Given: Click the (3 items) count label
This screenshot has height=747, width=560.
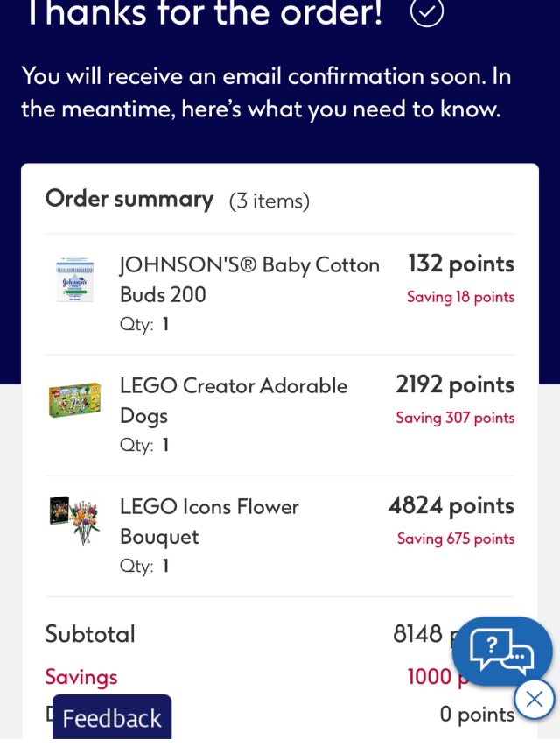Looking at the screenshot, I should click(269, 201).
